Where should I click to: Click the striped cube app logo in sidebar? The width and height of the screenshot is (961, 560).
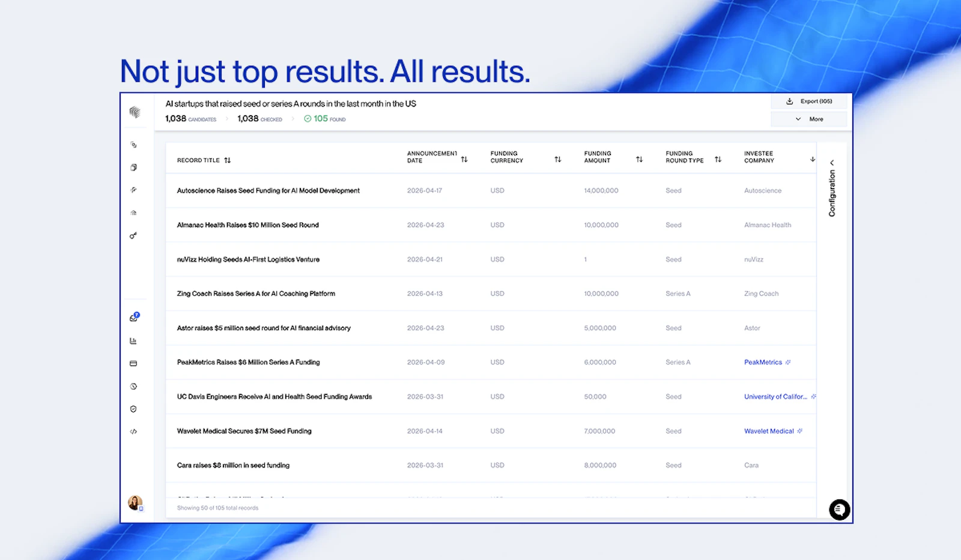click(x=135, y=112)
